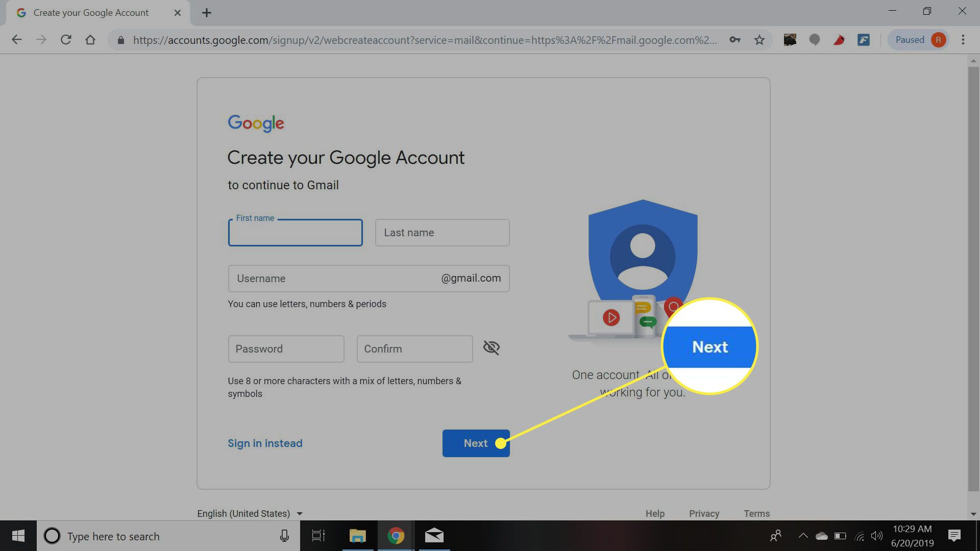
Task: Open saved passwords key icon
Action: click(x=735, y=40)
